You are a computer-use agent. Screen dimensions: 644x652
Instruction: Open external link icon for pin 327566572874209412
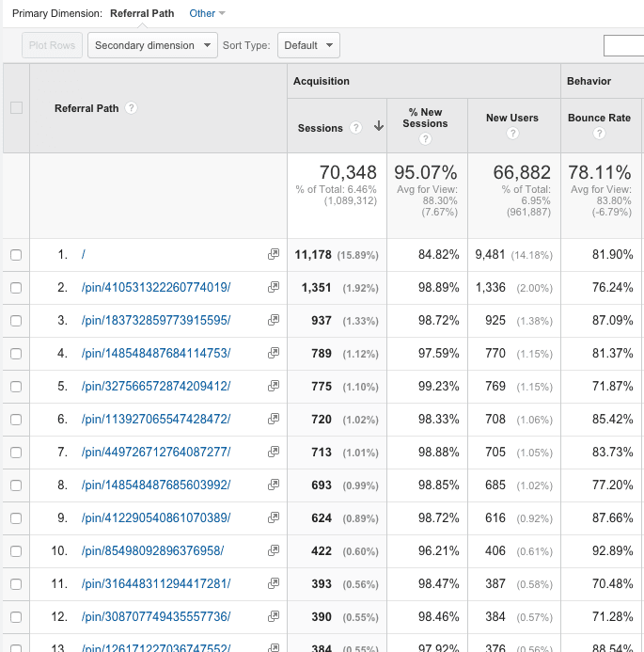(274, 386)
